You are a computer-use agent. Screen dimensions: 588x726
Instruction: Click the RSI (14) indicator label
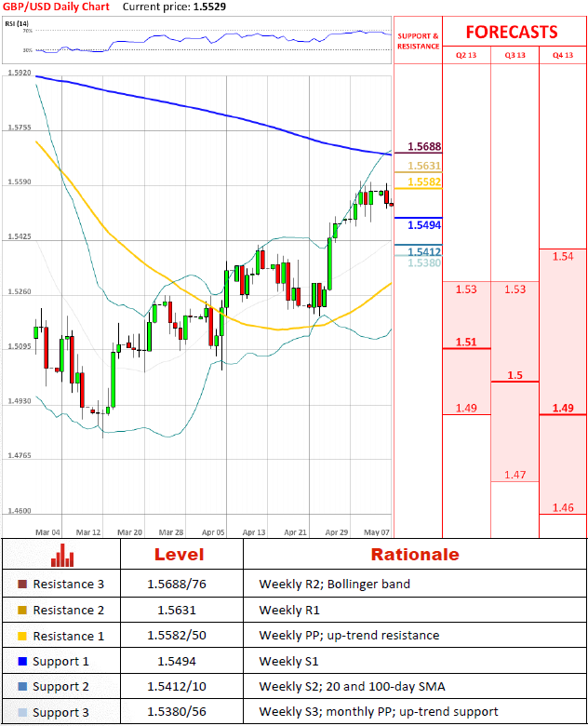coord(17,23)
